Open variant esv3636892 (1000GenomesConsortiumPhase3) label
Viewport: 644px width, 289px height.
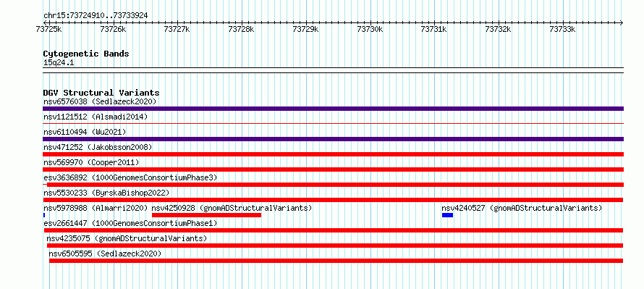130,177
